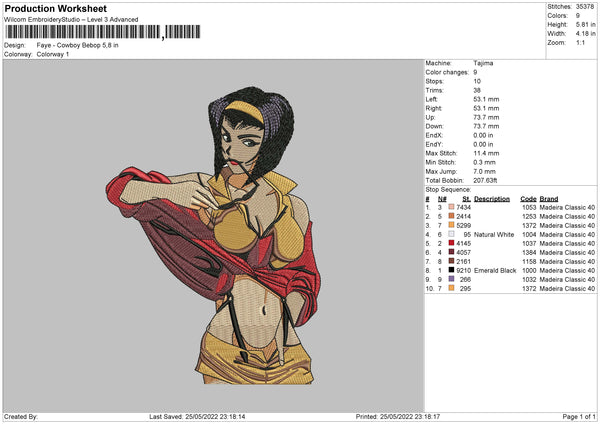The height and width of the screenshot is (424, 600).
Task: Click the height value '5.81 in'
Action: click(x=585, y=24)
